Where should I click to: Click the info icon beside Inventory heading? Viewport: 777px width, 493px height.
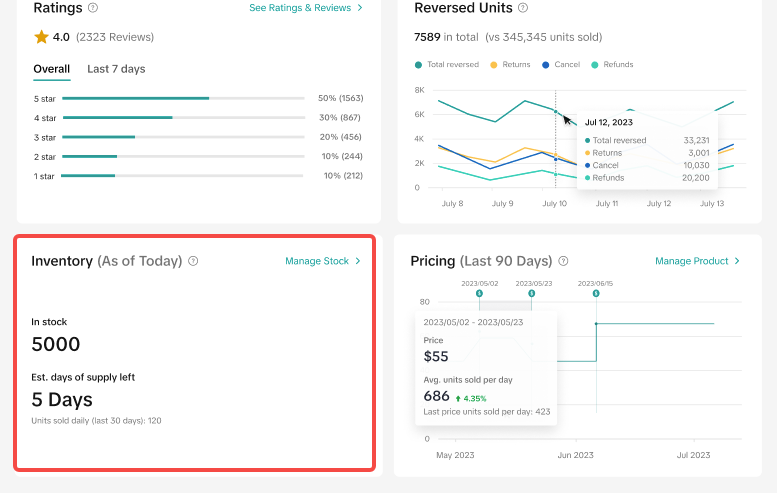[193, 261]
